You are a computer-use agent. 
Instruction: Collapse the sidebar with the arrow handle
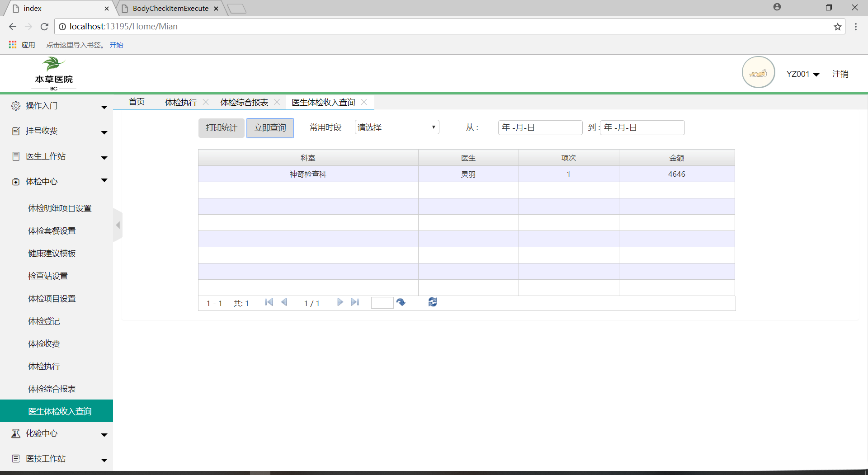[x=118, y=225]
